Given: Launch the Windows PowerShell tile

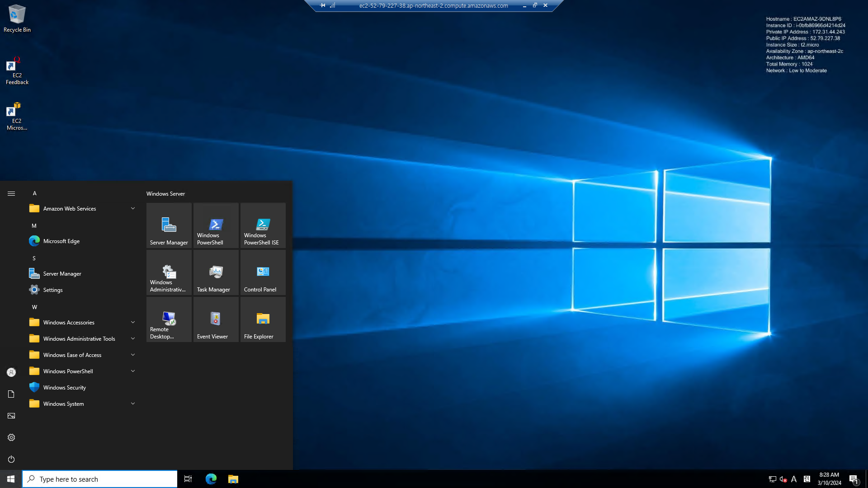Looking at the screenshot, I should [x=216, y=225].
